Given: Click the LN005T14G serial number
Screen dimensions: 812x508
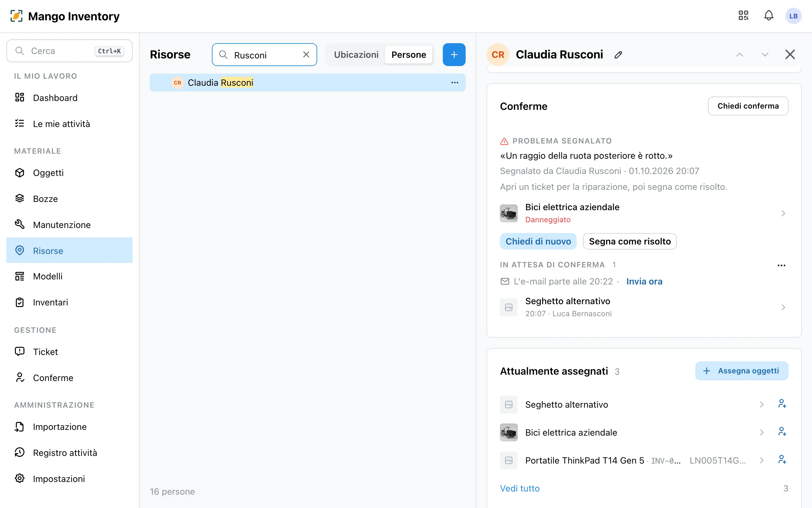Looking at the screenshot, I should pyautogui.click(x=718, y=460).
